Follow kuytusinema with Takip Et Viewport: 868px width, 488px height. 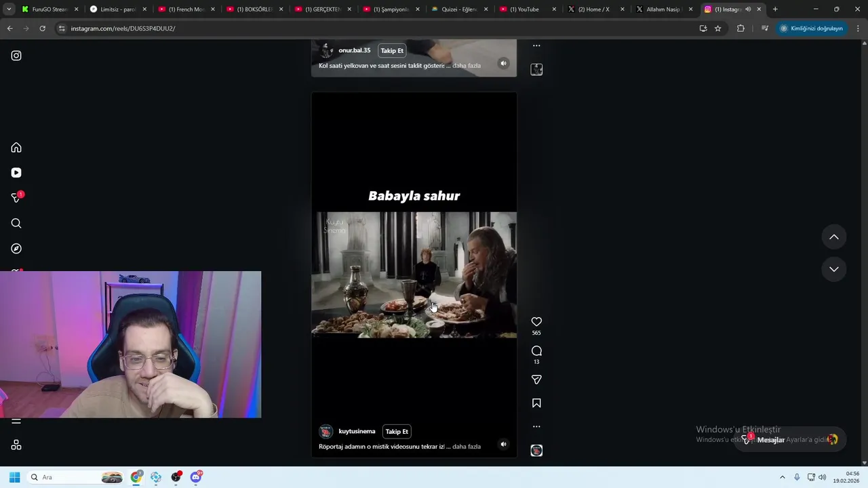(397, 432)
